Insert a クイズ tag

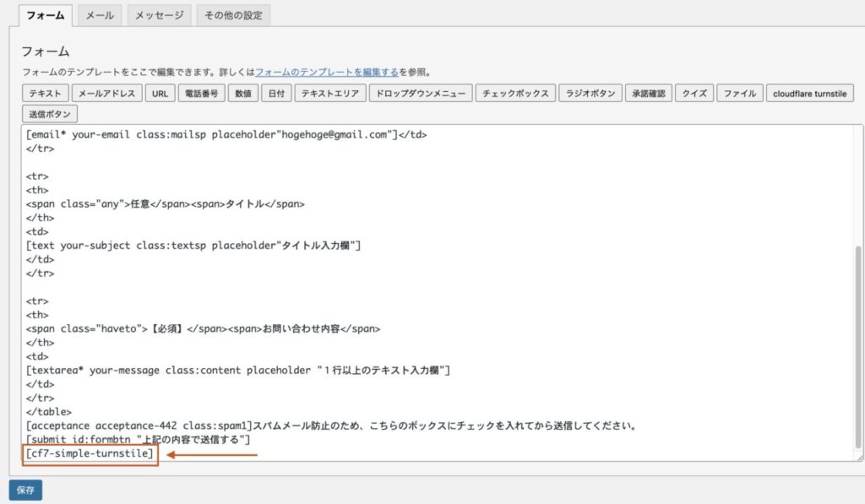(694, 93)
